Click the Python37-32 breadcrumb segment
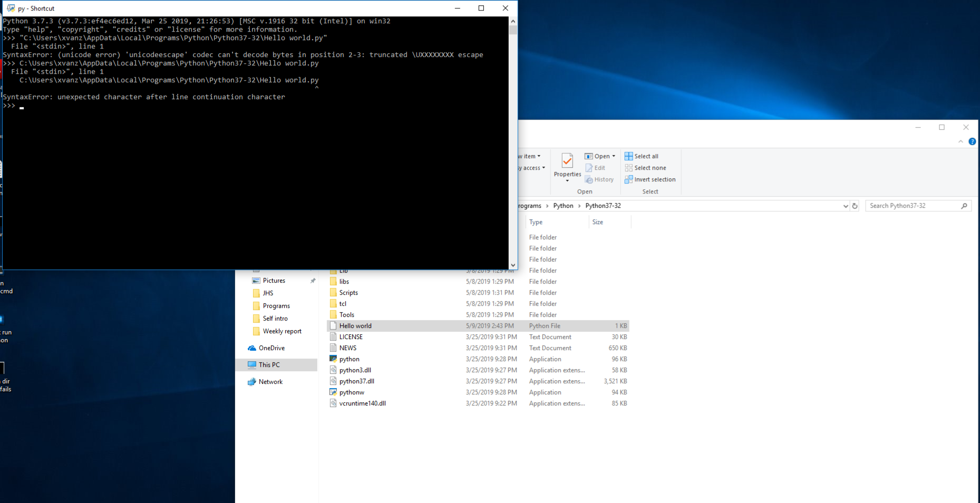The width and height of the screenshot is (980, 503). [x=603, y=206]
